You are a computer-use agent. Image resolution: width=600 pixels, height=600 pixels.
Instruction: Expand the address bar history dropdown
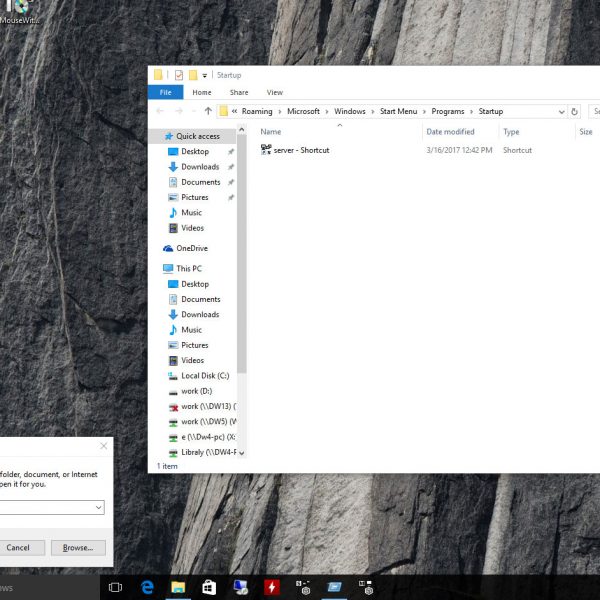click(562, 111)
